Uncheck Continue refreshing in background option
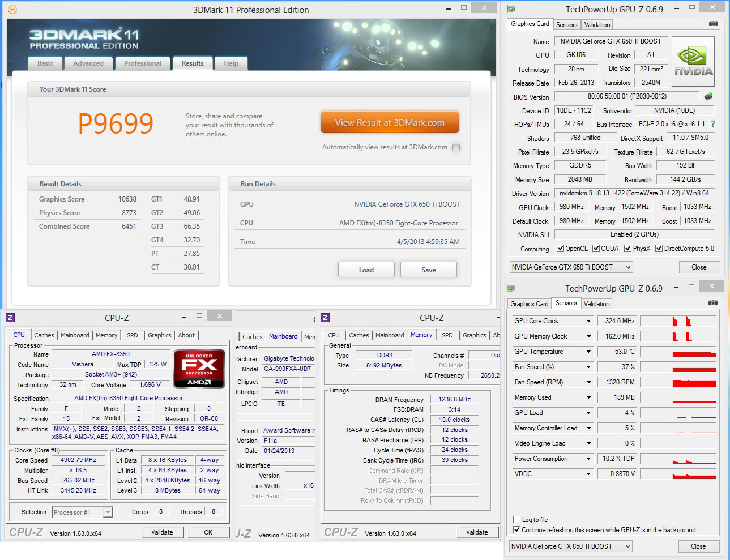This screenshot has height=560, width=730. point(516,530)
